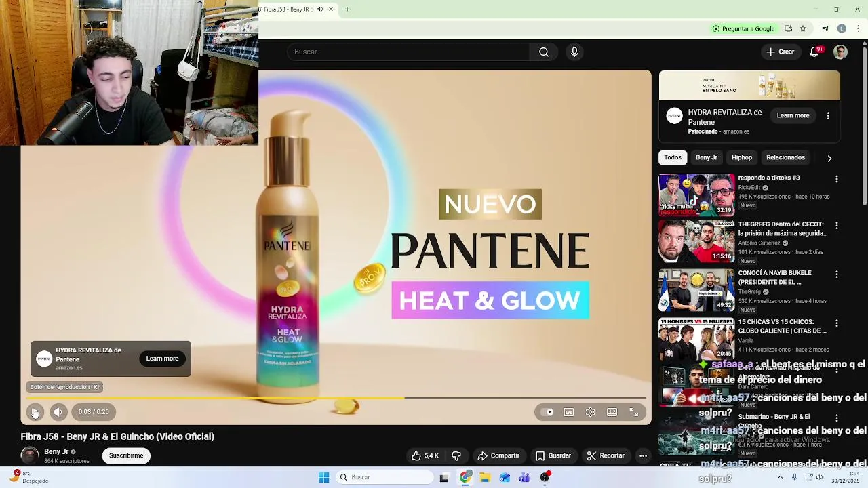This screenshot has height=488, width=868.
Task: Click the 'Recortar' clip button
Action: (606, 456)
